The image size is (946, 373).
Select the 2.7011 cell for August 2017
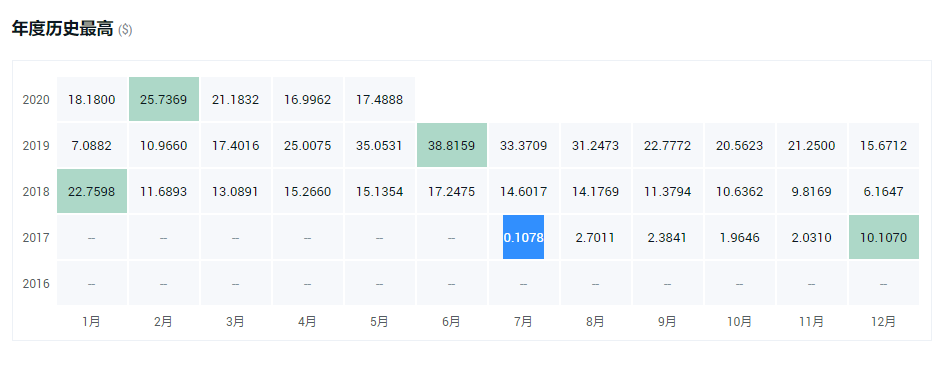coord(595,237)
